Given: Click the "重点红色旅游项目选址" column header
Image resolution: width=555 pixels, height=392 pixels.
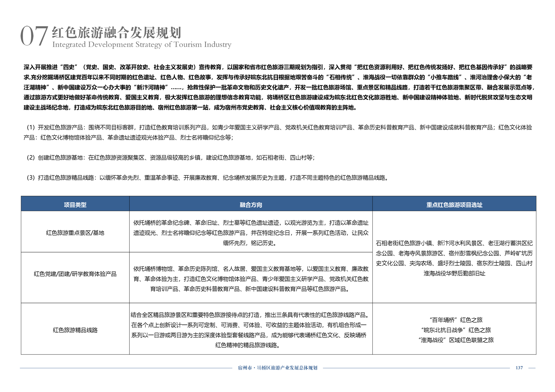Looking at the screenshot, I should coord(454,205).
